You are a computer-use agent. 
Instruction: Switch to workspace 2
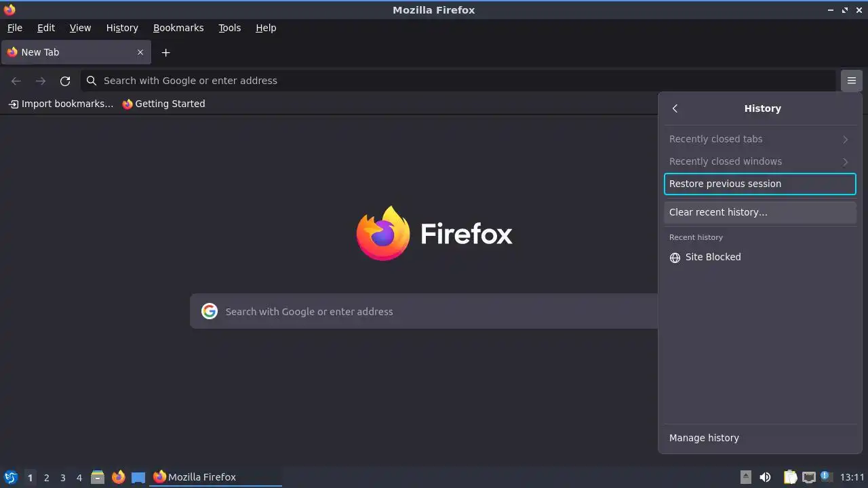[46, 477]
